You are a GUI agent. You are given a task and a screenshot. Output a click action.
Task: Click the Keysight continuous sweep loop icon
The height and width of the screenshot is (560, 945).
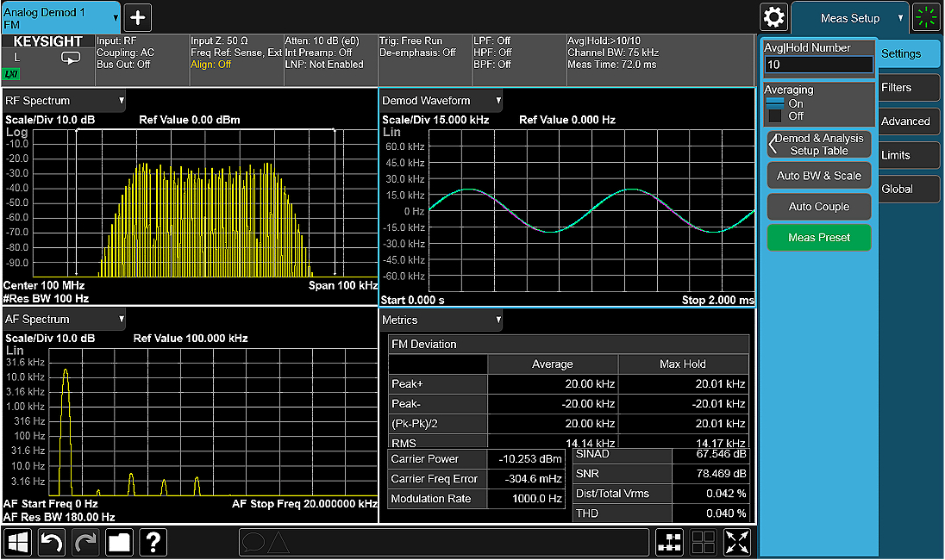point(70,59)
